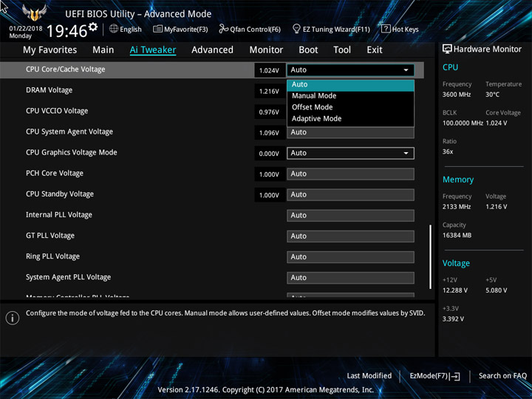This screenshot has height=399, width=532.
Task: Select CPU Graphics Voltage Mode label
Action: [x=72, y=153]
